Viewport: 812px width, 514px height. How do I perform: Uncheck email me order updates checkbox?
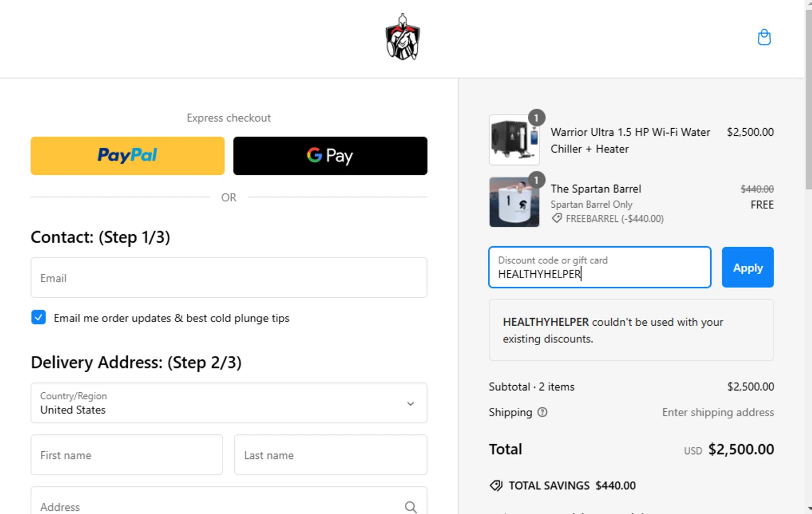[x=38, y=318]
